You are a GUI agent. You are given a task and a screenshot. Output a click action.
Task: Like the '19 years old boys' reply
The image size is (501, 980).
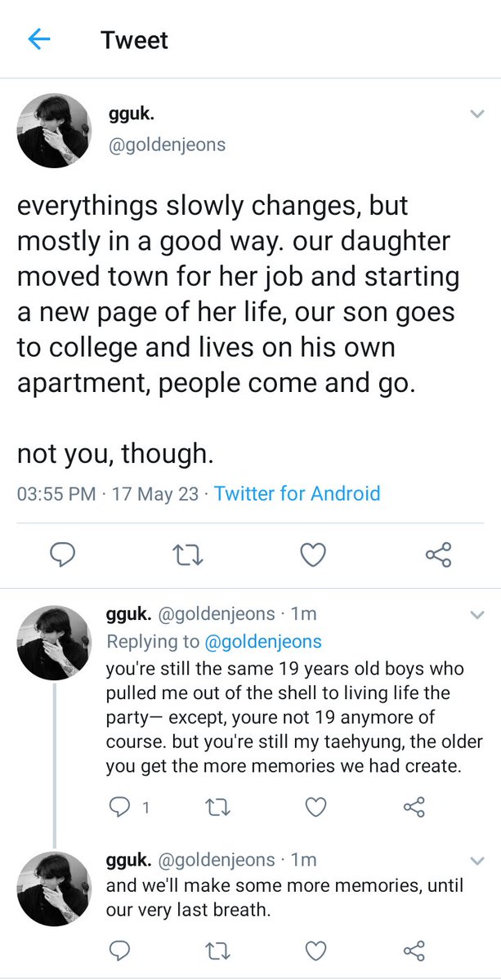(315, 808)
